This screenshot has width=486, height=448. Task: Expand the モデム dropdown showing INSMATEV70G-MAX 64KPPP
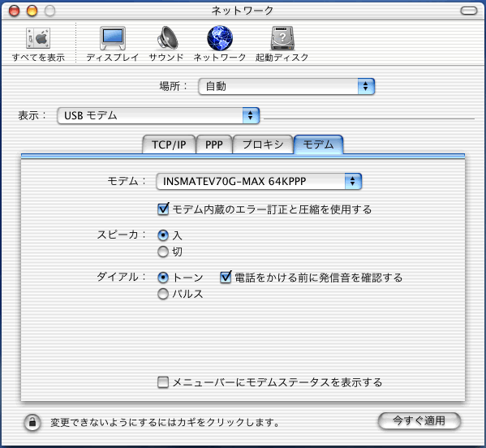tap(259, 181)
